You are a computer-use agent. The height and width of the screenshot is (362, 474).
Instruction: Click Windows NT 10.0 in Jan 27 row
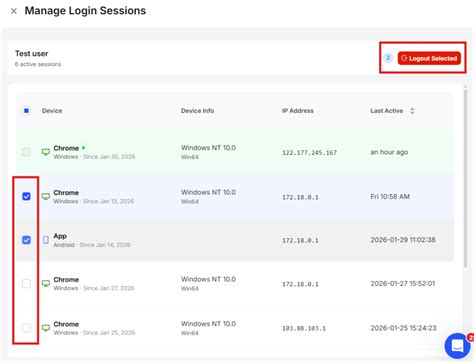(x=208, y=279)
